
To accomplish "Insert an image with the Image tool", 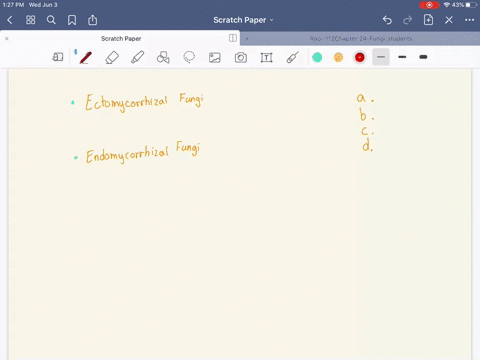I will 215,57.
